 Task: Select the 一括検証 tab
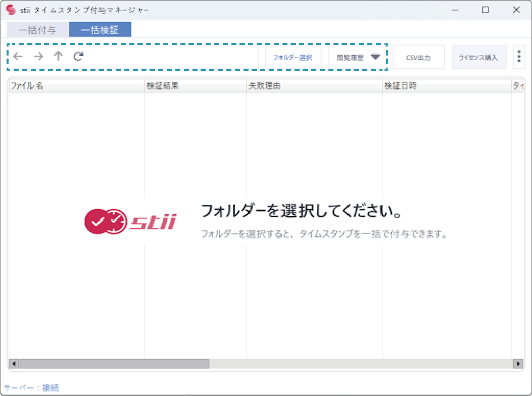100,30
